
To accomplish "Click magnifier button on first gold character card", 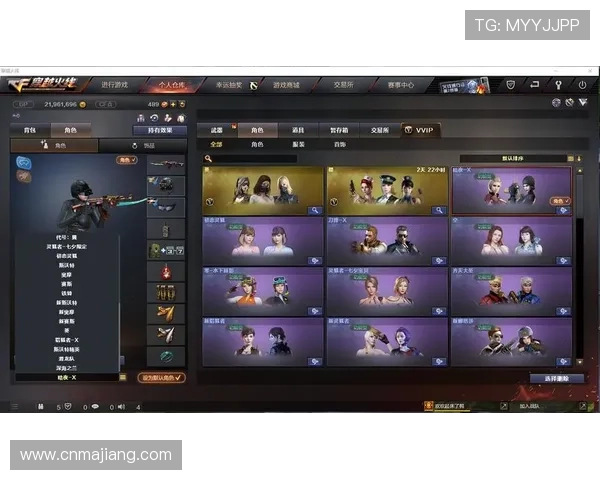I will (315, 210).
